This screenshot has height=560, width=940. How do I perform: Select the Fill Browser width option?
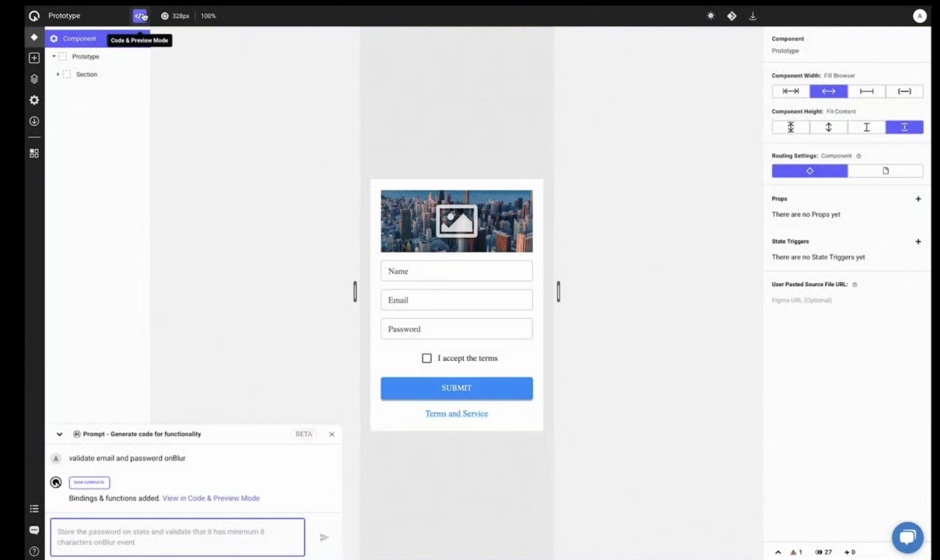[x=828, y=91]
